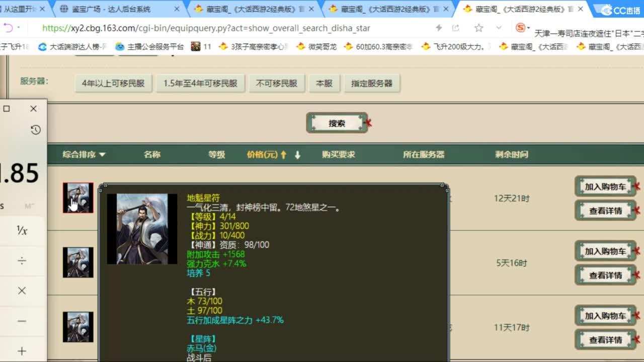Screen dimensions: 644x362
Task: Expand the dropdown next to the back arrow
Action: click(x=19, y=28)
